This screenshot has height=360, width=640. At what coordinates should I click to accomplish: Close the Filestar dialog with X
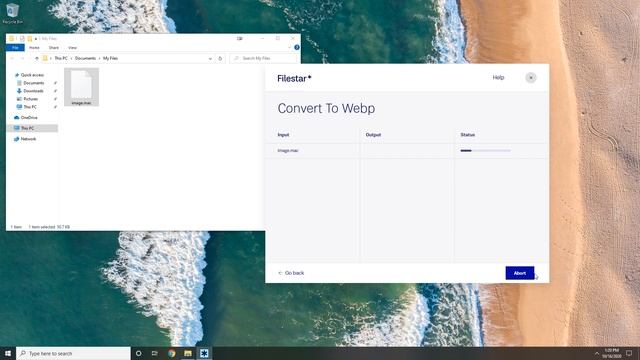tap(531, 78)
